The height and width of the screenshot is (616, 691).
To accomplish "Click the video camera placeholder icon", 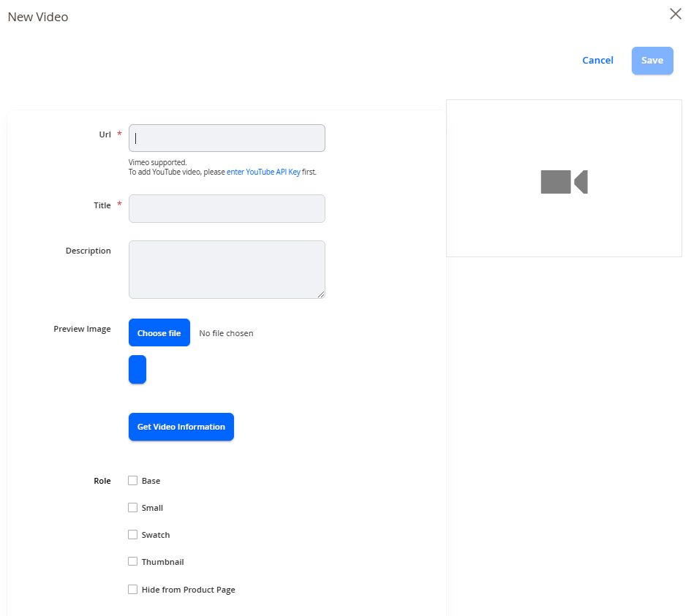I will pyautogui.click(x=564, y=181).
